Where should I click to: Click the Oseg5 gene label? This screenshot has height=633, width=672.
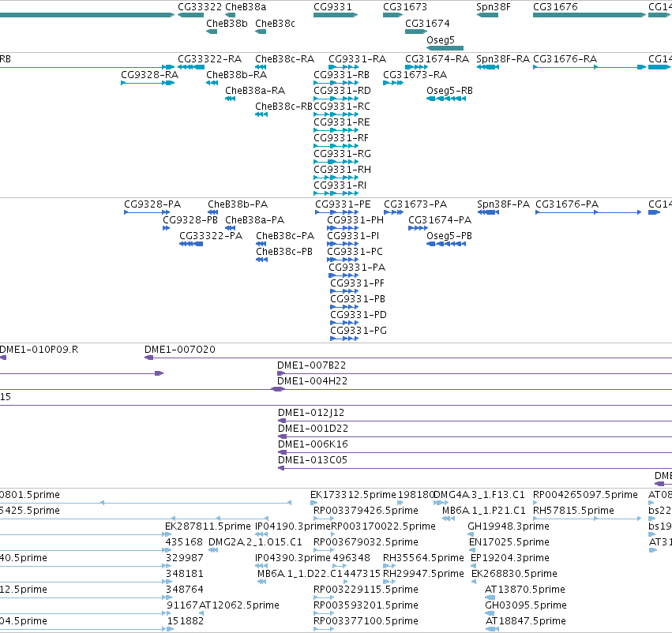441,40
